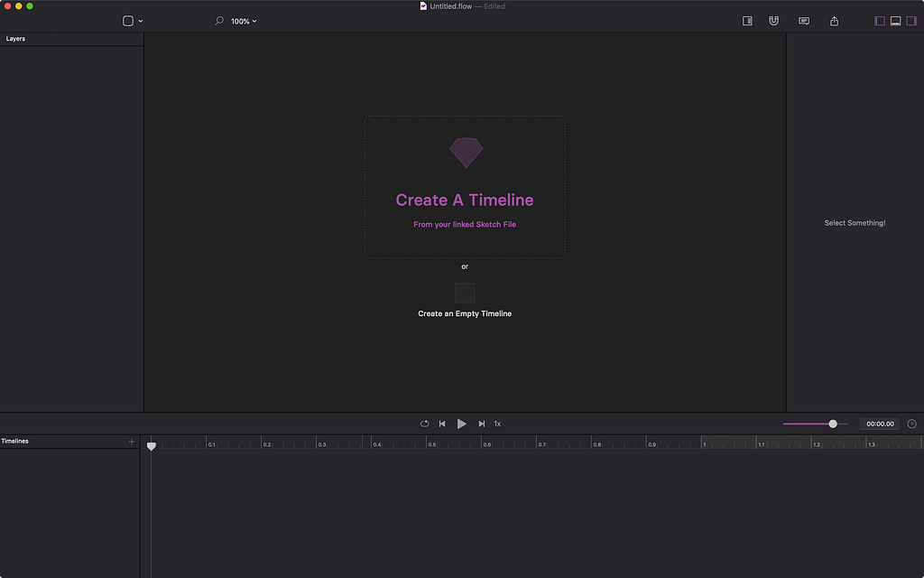This screenshot has height=578, width=924.
Task: Click the clock duration icon
Action: [911, 424]
